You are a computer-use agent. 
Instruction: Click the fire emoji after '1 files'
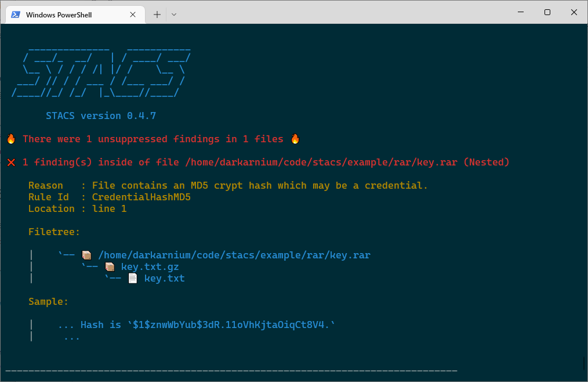click(295, 139)
